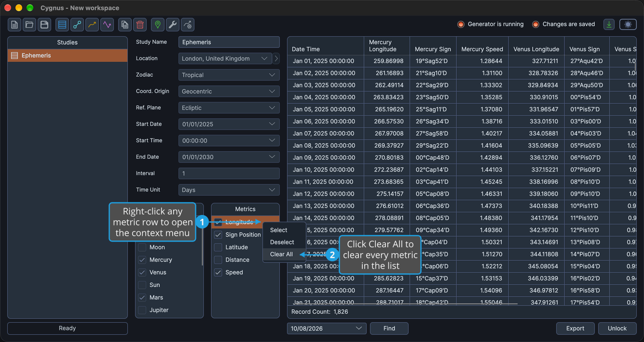Open settings with the wrench icon

(x=173, y=25)
